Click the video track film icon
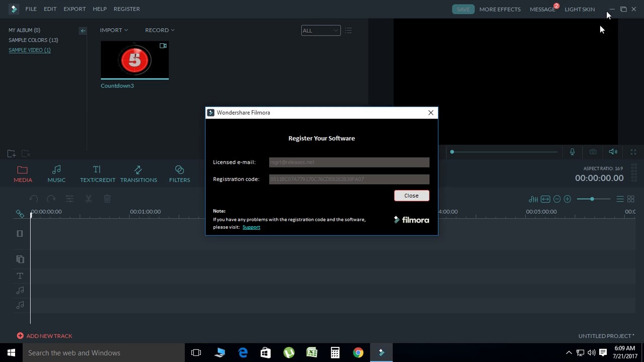 (x=20, y=234)
